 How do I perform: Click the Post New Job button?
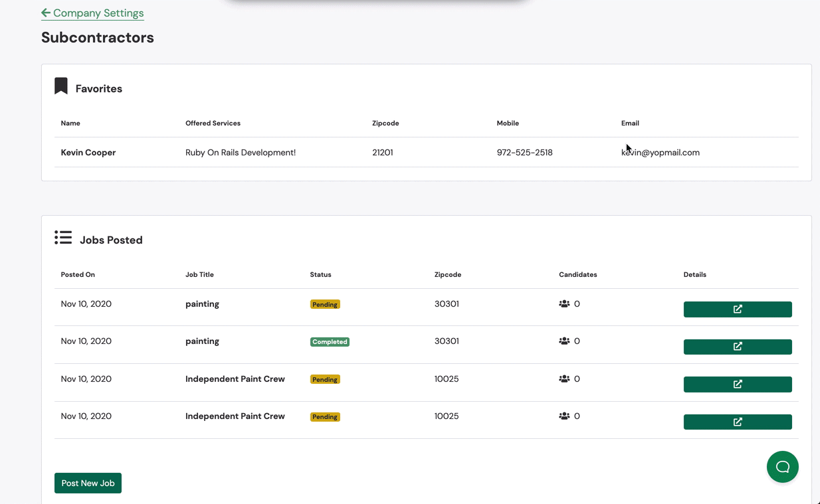click(x=88, y=483)
